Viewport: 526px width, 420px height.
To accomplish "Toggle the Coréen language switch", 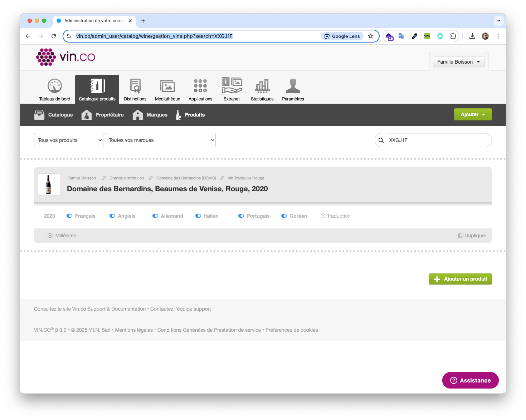I will point(284,216).
